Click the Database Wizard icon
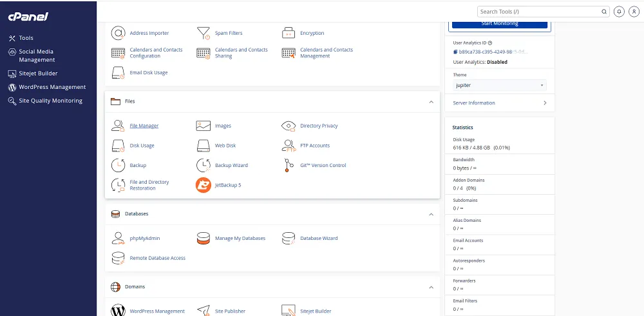The width and height of the screenshot is (644, 316). coord(289,238)
